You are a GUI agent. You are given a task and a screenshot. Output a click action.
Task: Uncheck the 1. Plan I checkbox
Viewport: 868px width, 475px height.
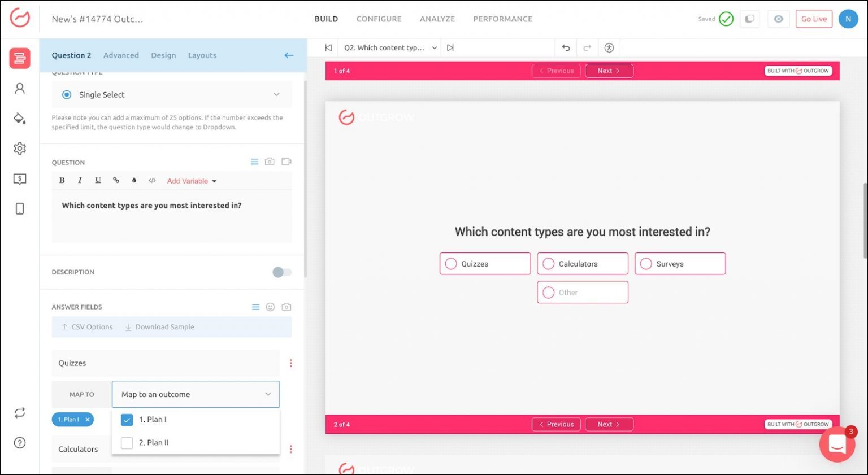click(x=127, y=420)
